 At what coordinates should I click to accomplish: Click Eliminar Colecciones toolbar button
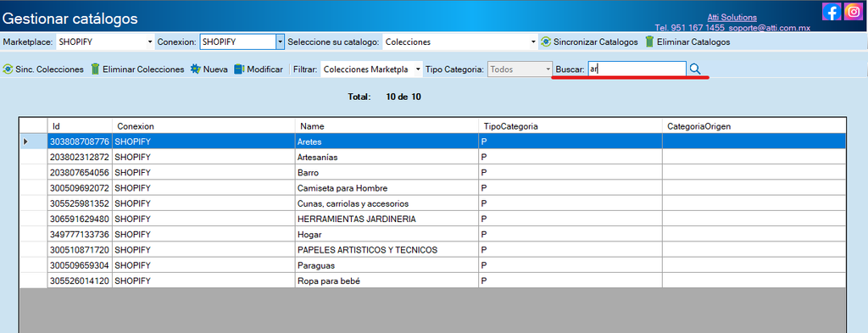click(137, 69)
